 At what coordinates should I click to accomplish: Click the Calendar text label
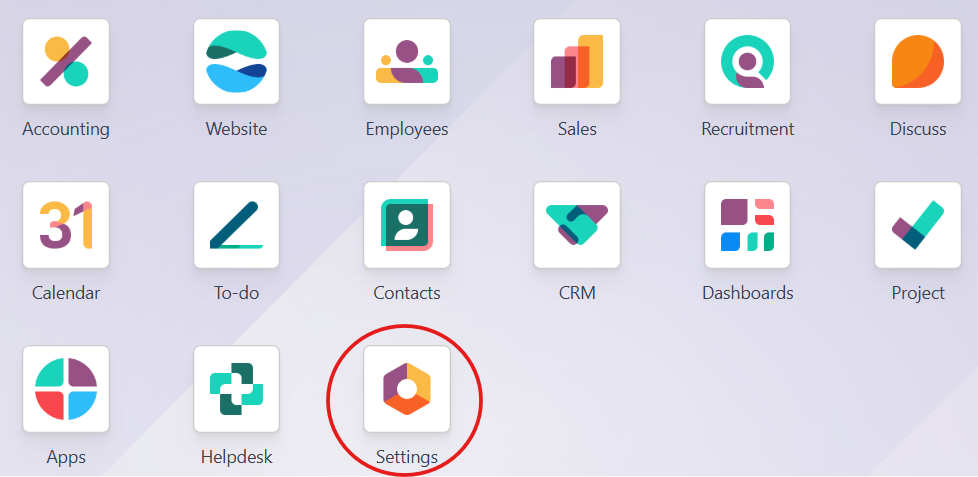[66, 293]
